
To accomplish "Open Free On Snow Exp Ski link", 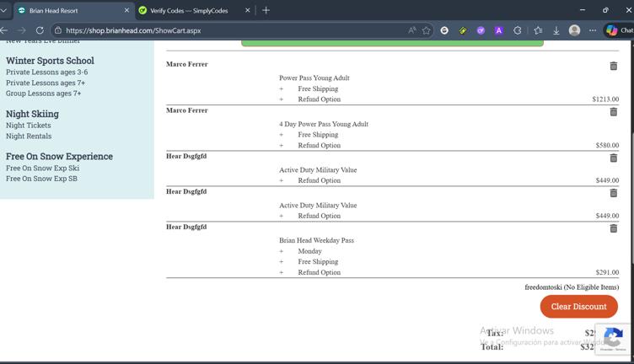I will tap(42, 168).
